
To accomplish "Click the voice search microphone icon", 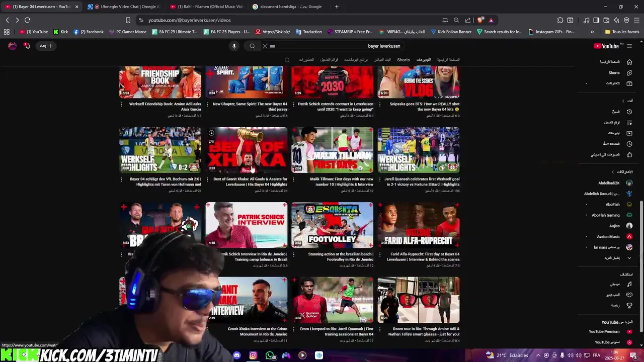I will (x=234, y=46).
